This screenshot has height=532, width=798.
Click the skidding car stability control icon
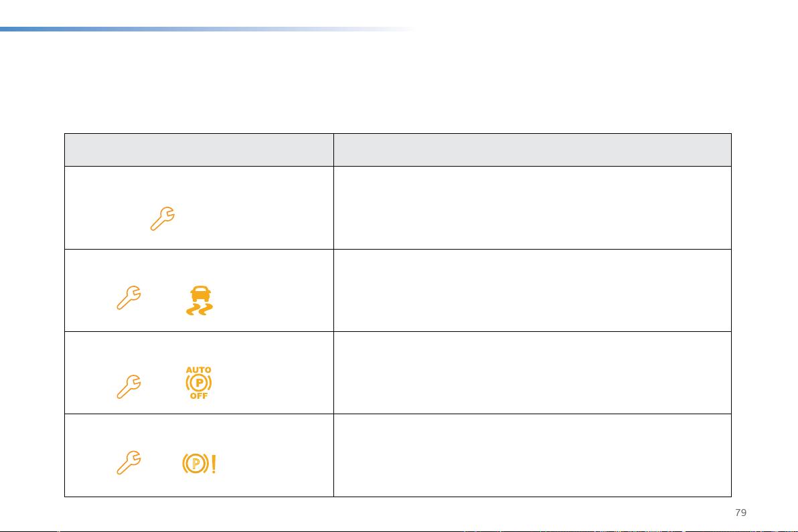tap(199, 300)
